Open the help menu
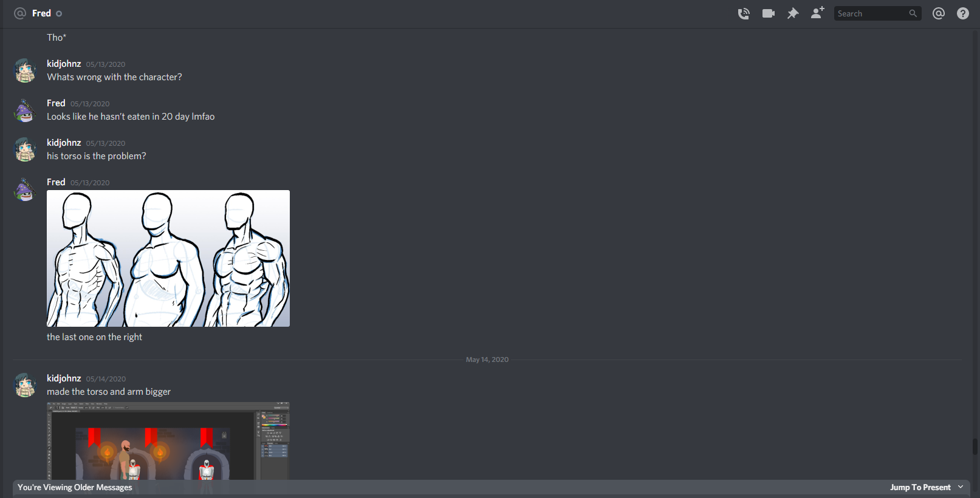The width and height of the screenshot is (980, 498). coord(963,13)
